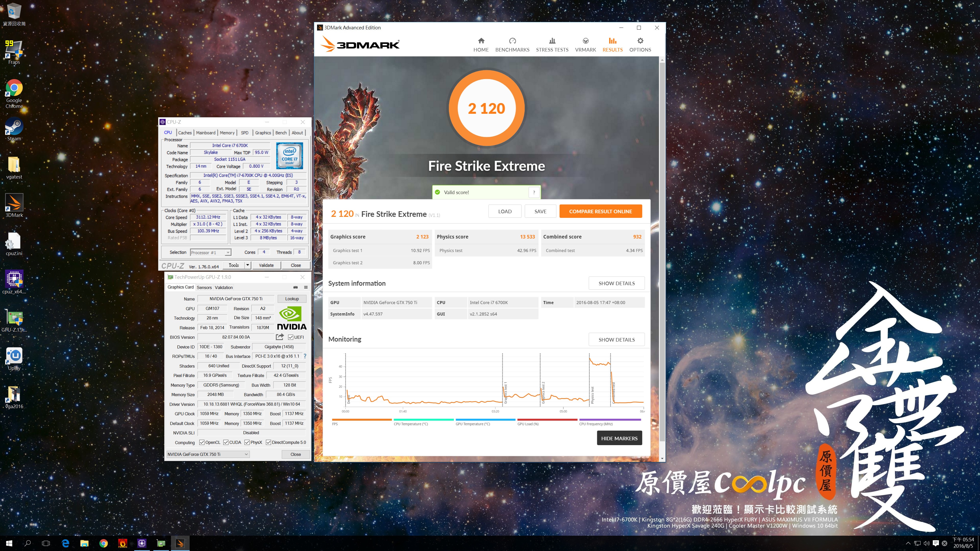Screen dimensions: 980x551
Task: Select the 3DMark desktop shortcut
Action: pyautogui.click(x=14, y=206)
